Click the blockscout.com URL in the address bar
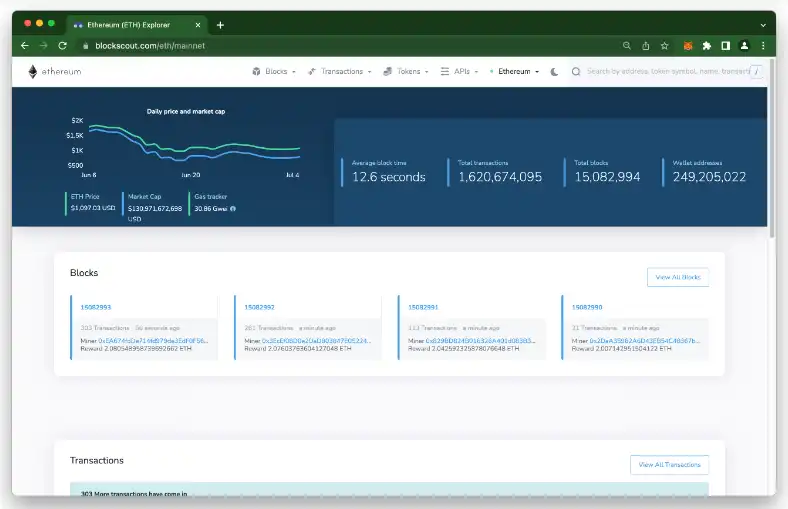 pyautogui.click(x=150, y=46)
